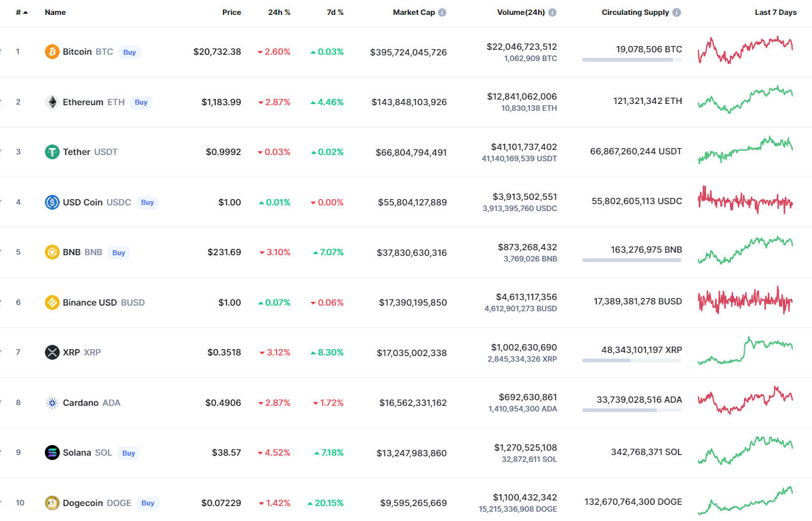The image size is (812, 521).
Task: Click the Bitcoin coin logo
Action: [x=52, y=52]
